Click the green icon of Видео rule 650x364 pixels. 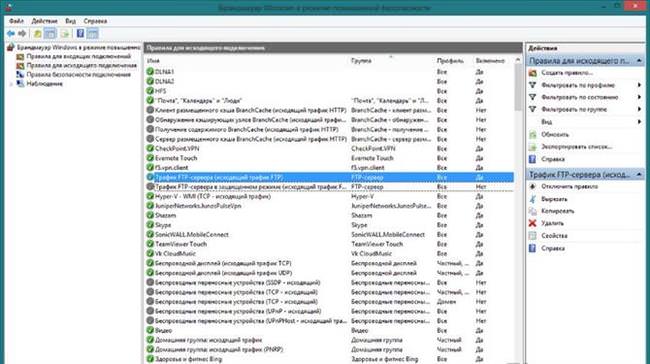[x=150, y=330]
